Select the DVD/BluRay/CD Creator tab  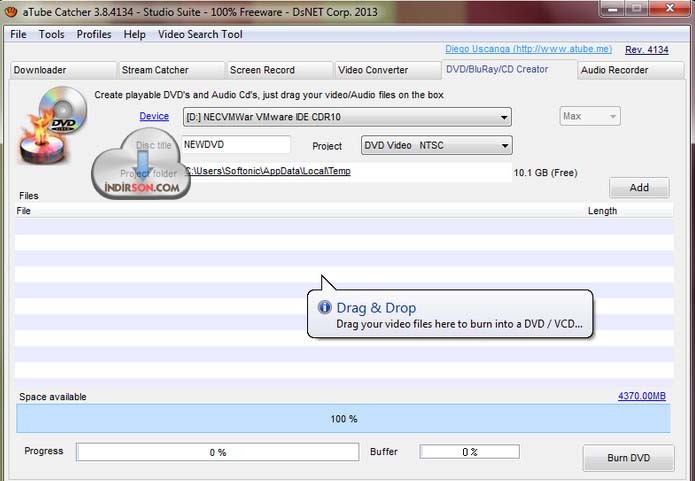[509, 69]
